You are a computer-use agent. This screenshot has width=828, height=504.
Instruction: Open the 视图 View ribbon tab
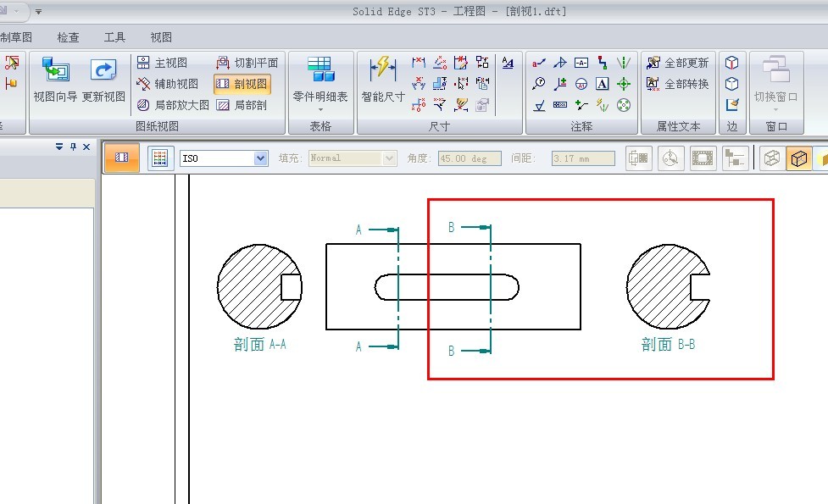pyautogui.click(x=161, y=37)
